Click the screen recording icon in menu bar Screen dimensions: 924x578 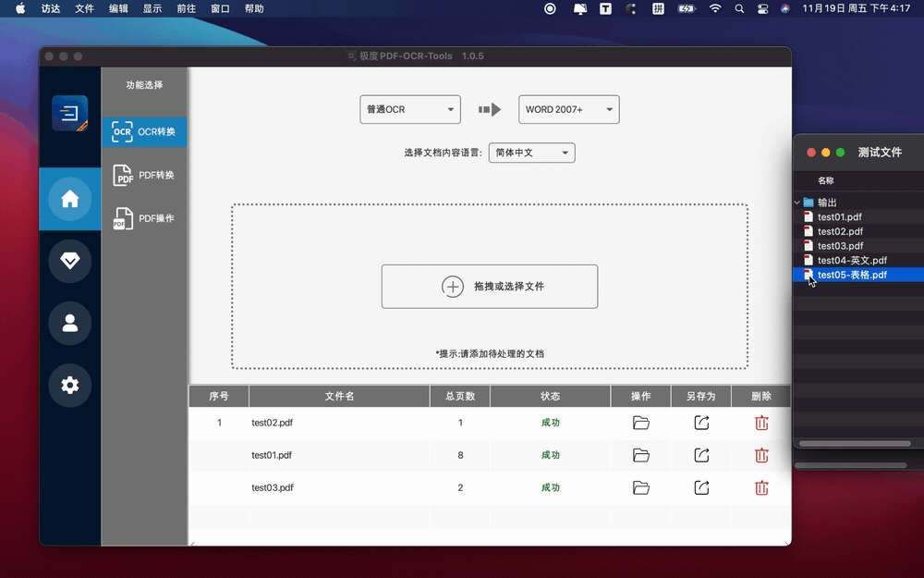550,8
